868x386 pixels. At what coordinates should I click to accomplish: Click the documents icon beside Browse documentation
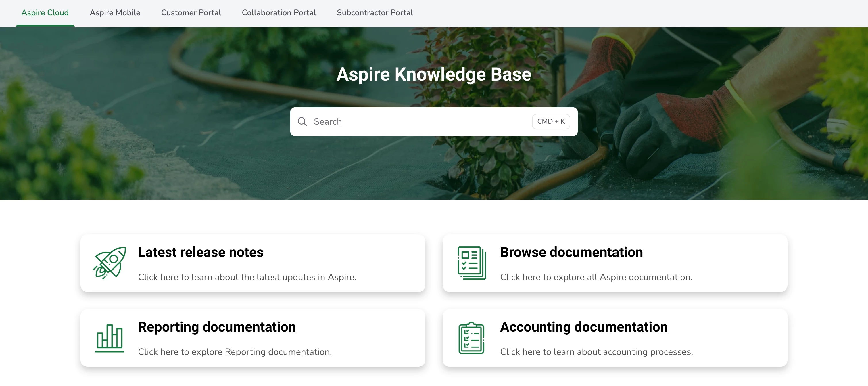pos(471,263)
